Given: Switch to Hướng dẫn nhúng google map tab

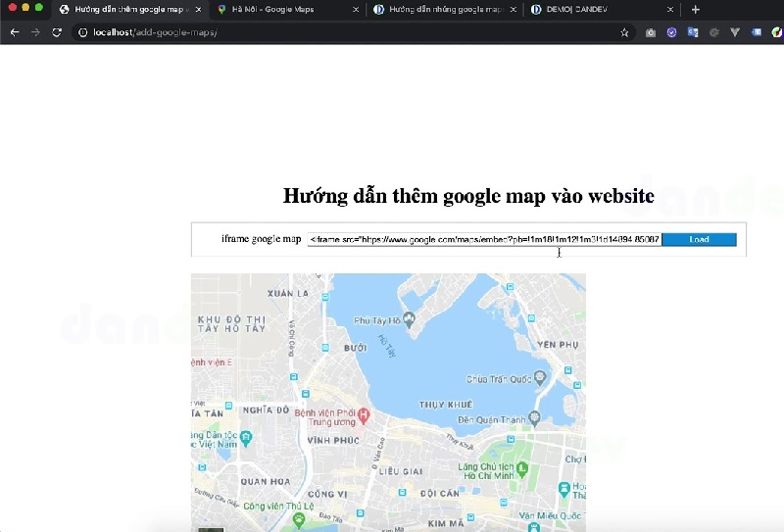Looking at the screenshot, I should click(445, 10).
